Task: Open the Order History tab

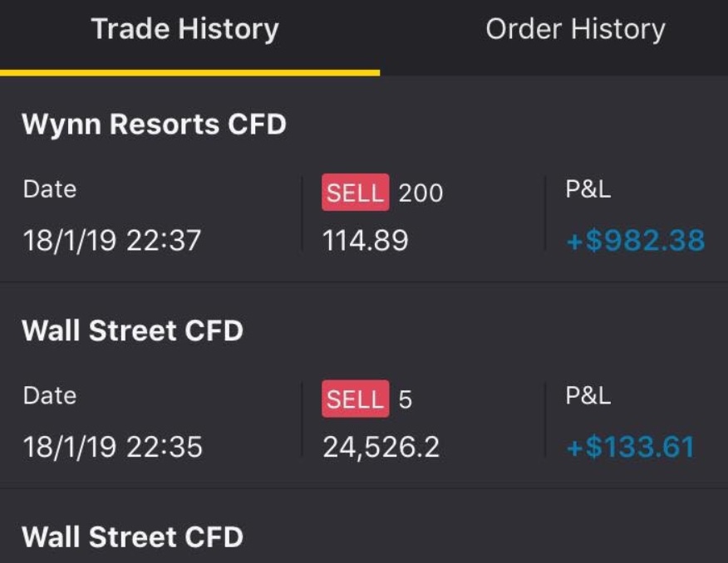Action: tap(575, 30)
